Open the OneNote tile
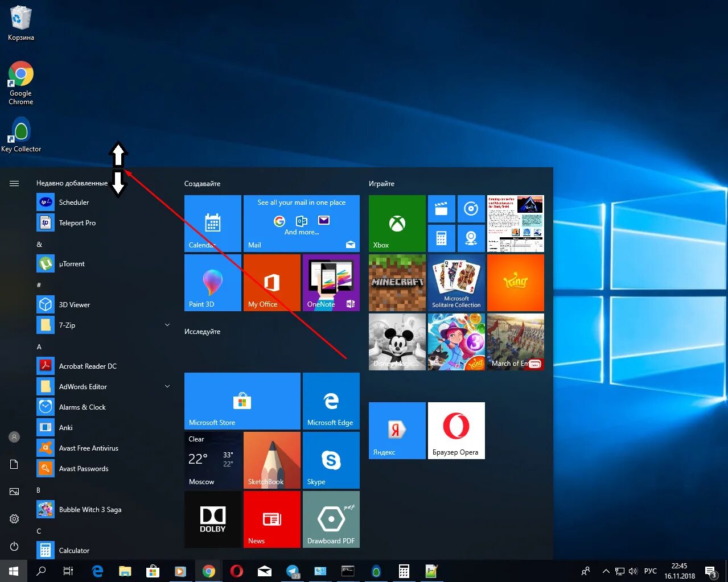This screenshot has width=728, height=582. [x=331, y=283]
